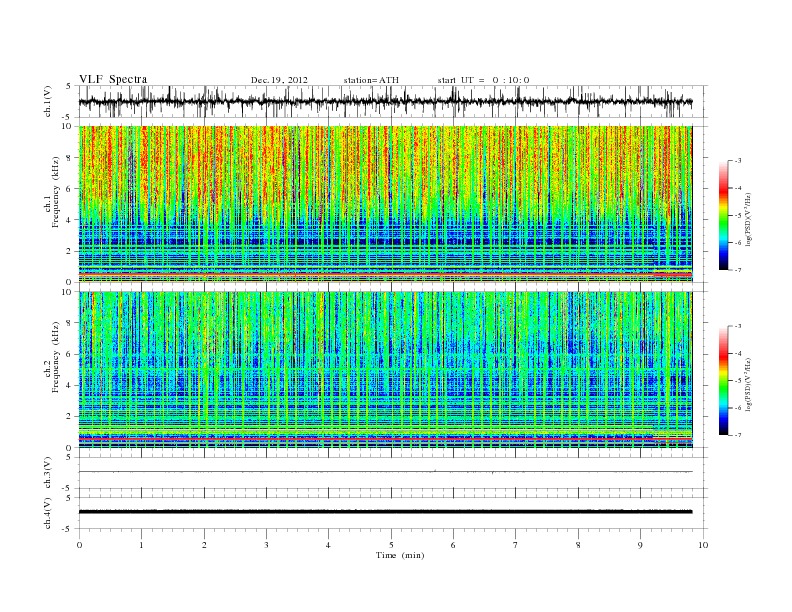Click the "ch.3(V)" axis label
Image resolution: width=792 pixels, height=612 pixels.
coord(48,472)
